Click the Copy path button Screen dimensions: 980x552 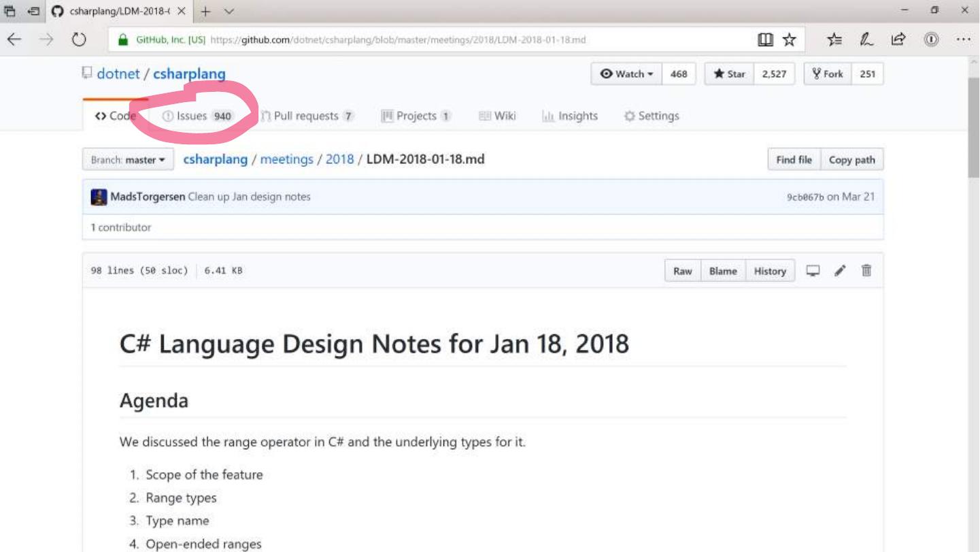(851, 160)
